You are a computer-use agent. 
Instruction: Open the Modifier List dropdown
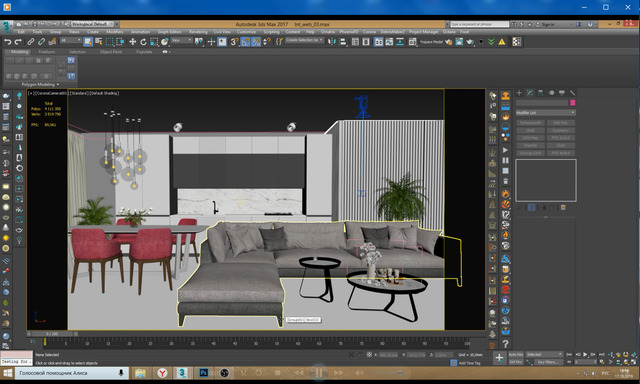coord(545,113)
